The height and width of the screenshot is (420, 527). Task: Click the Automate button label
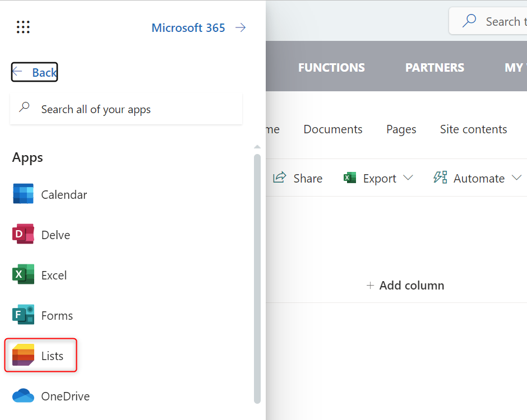(479, 178)
